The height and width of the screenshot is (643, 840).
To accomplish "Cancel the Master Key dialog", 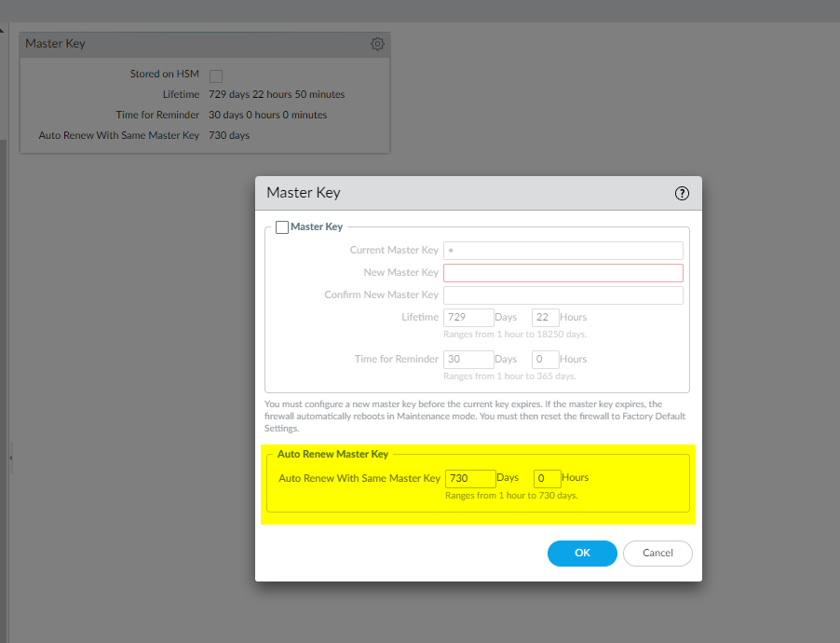I will [657, 553].
